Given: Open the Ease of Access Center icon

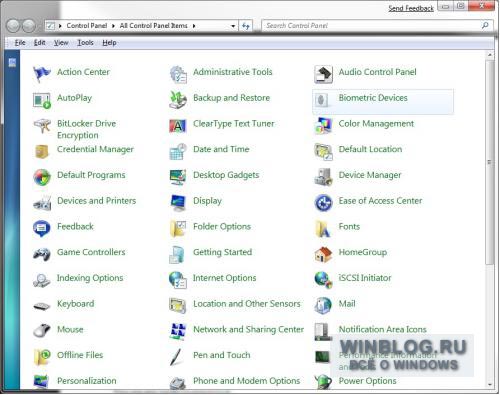Looking at the screenshot, I should point(323,203).
